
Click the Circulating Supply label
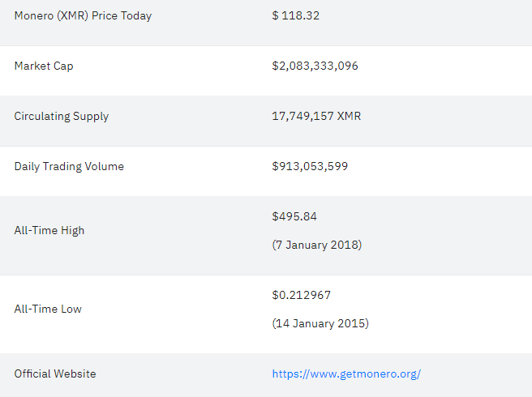point(62,117)
